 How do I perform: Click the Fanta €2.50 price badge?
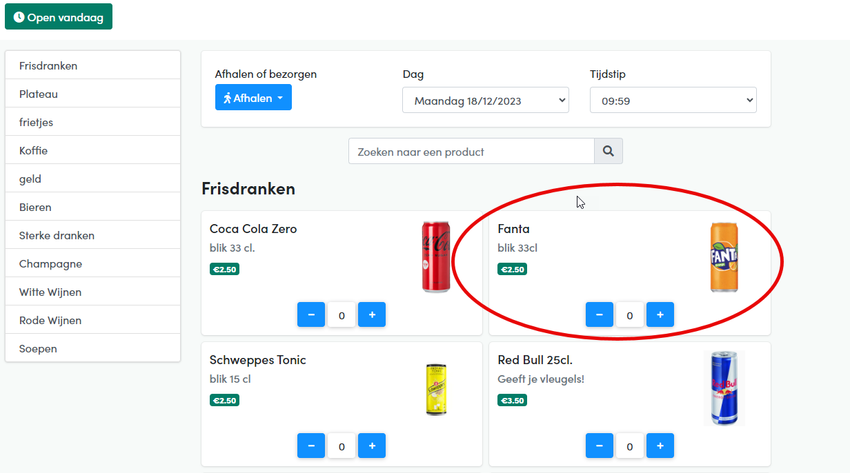pos(512,269)
